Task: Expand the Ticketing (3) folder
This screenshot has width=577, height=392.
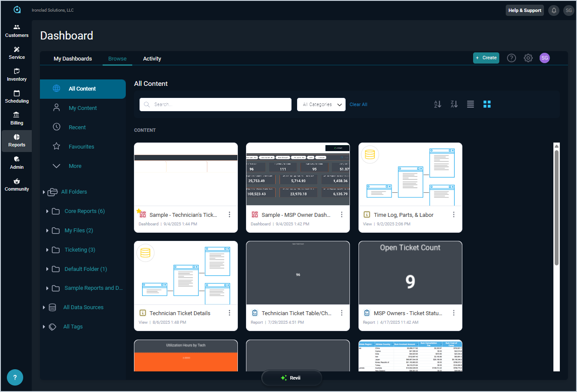Action: [x=47, y=250]
